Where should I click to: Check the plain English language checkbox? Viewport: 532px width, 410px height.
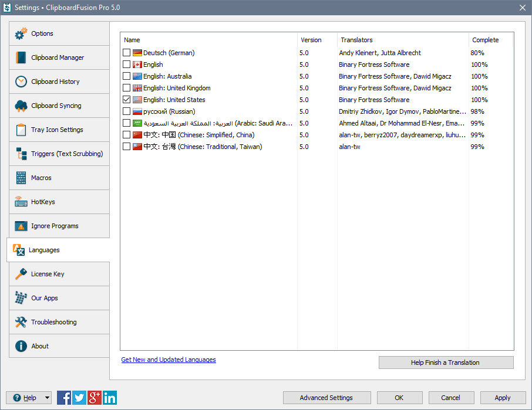coord(127,65)
